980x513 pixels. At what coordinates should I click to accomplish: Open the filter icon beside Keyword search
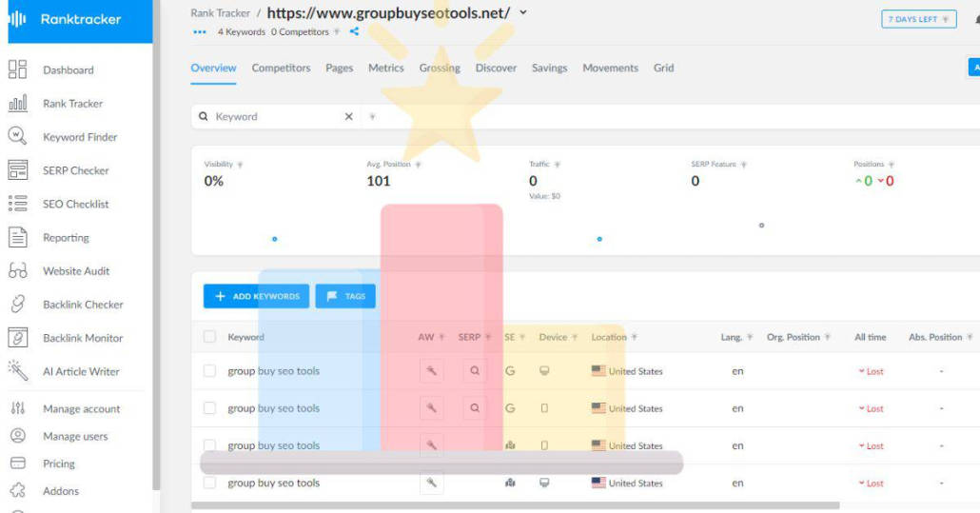(x=373, y=116)
